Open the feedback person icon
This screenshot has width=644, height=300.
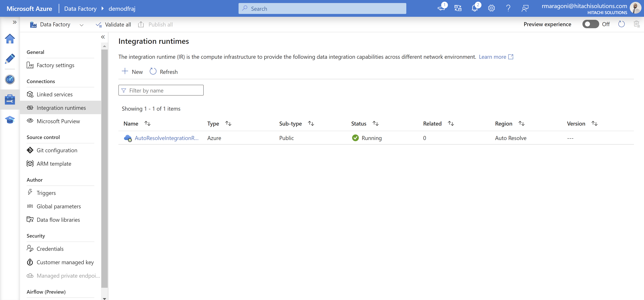tap(525, 9)
